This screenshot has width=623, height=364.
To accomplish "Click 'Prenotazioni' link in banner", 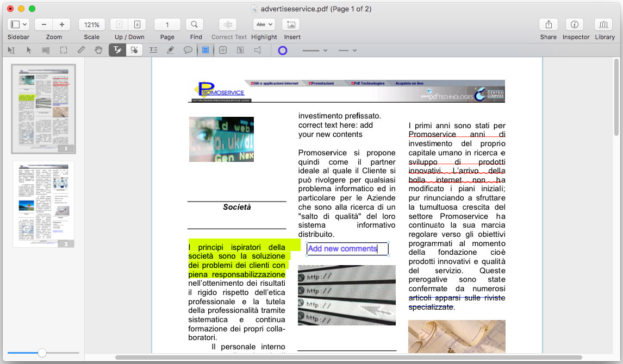I will pos(321,83).
